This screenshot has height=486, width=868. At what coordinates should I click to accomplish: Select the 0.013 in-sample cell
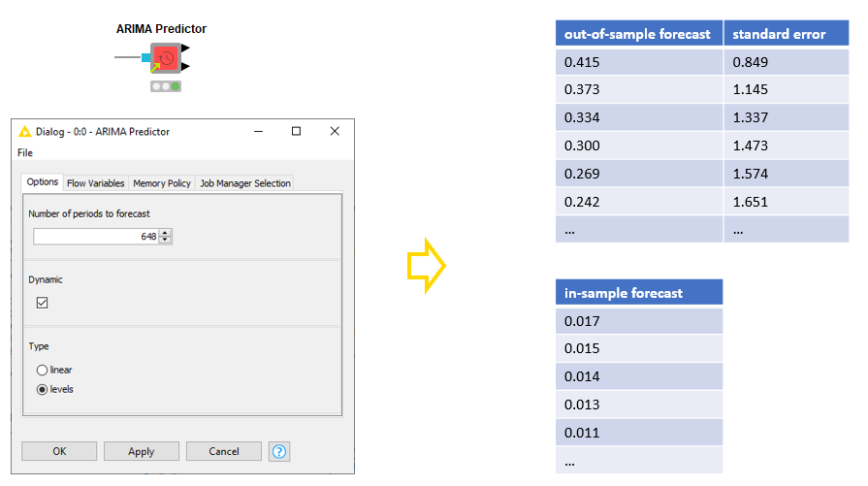tap(639, 405)
